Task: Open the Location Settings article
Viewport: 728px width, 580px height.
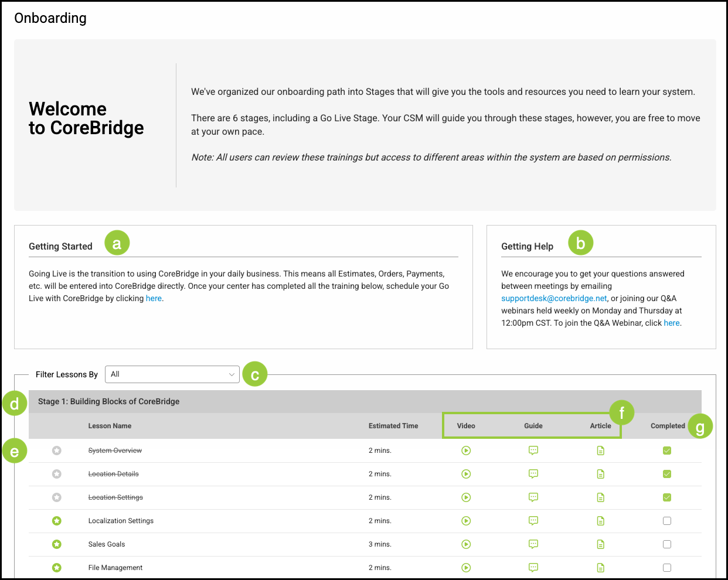Action: click(601, 497)
